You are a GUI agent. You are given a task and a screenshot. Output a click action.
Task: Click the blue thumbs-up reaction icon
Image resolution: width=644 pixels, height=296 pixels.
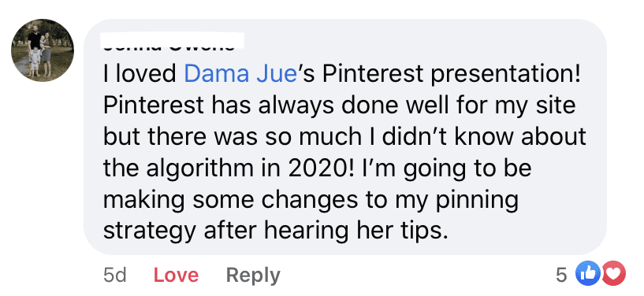(588, 273)
